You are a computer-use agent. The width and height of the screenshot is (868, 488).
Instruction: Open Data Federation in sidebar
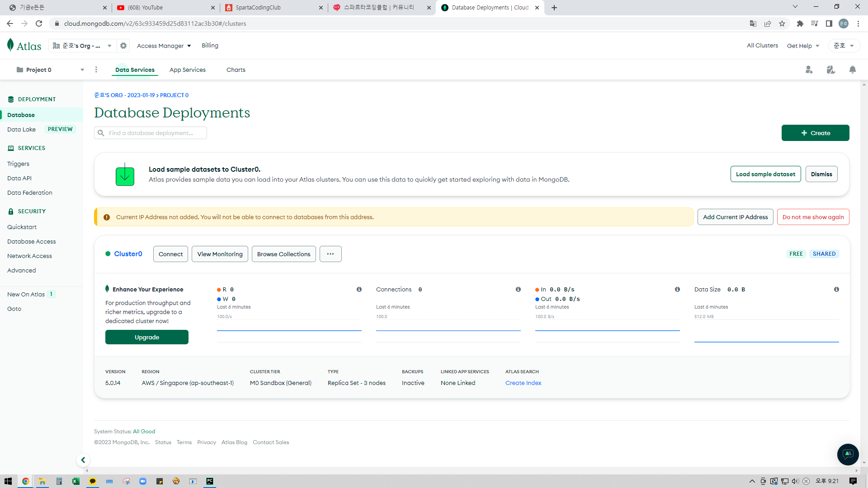click(29, 192)
